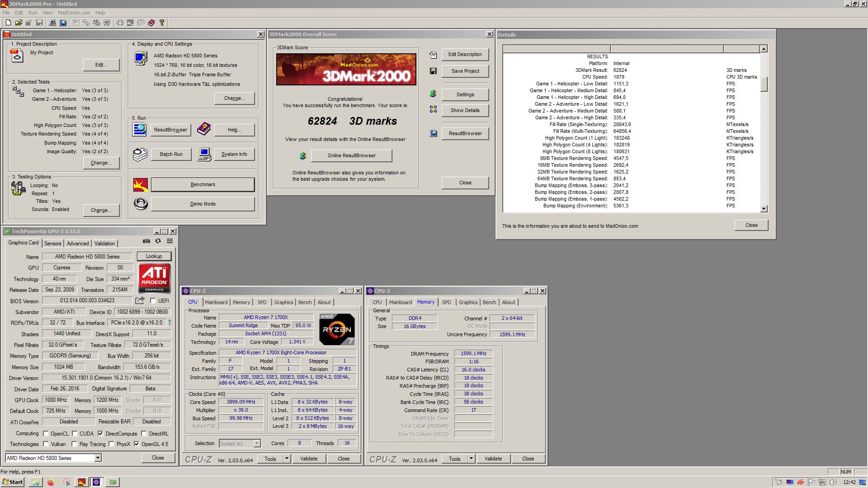868x488 pixels.
Task: Switch to the Sensors tab in GPU-Z
Action: pyautogui.click(x=52, y=244)
